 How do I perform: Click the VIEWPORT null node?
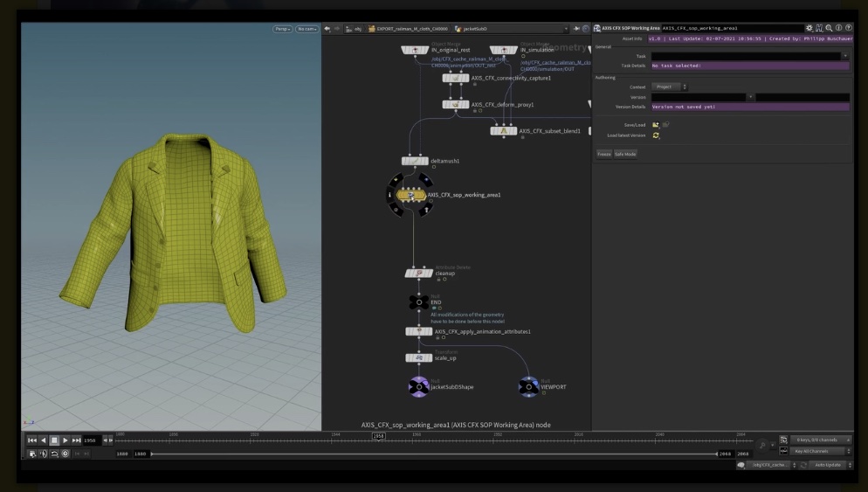(528, 385)
